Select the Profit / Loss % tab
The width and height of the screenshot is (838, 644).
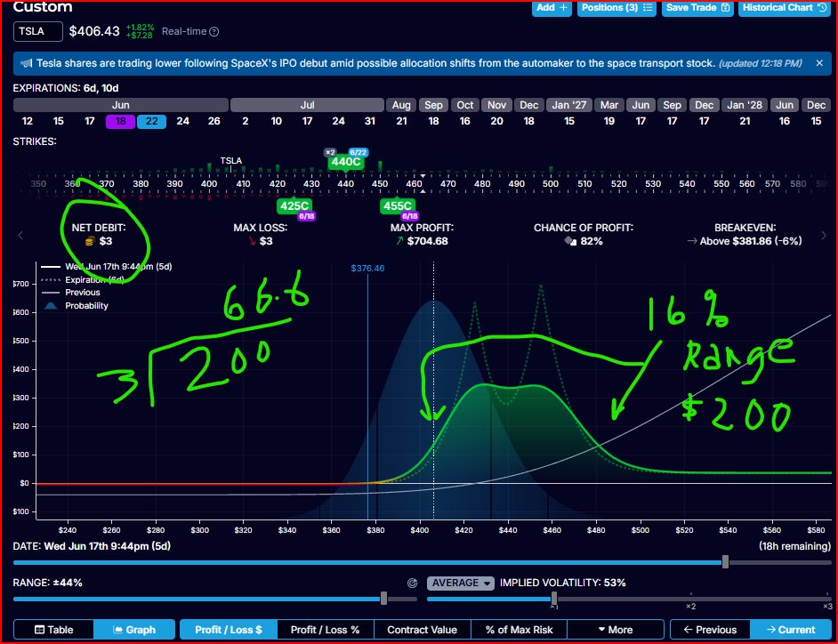click(325, 630)
